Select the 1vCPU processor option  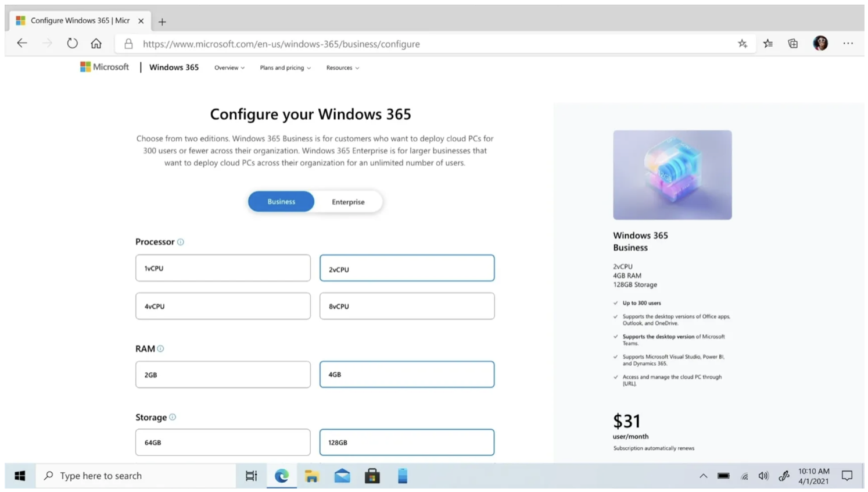click(223, 268)
